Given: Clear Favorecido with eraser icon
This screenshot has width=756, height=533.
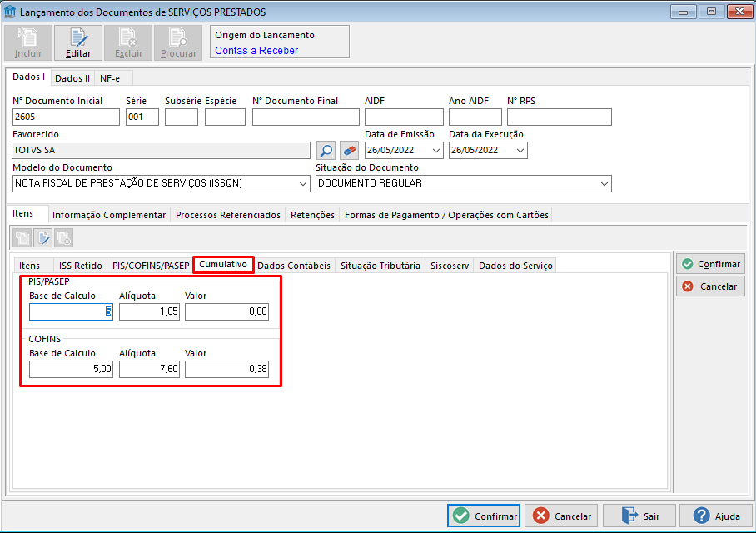Looking at the screenshot, I should point(349,151).
